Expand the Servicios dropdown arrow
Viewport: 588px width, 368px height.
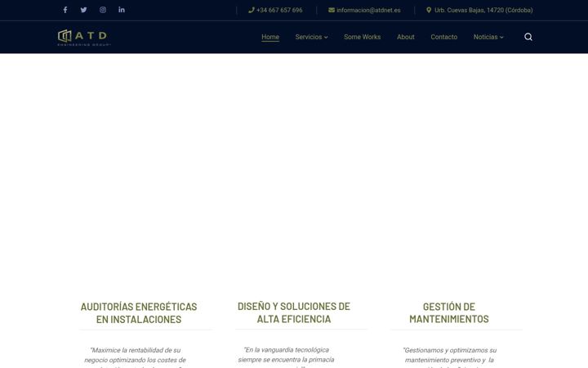(x=326, y=37)
